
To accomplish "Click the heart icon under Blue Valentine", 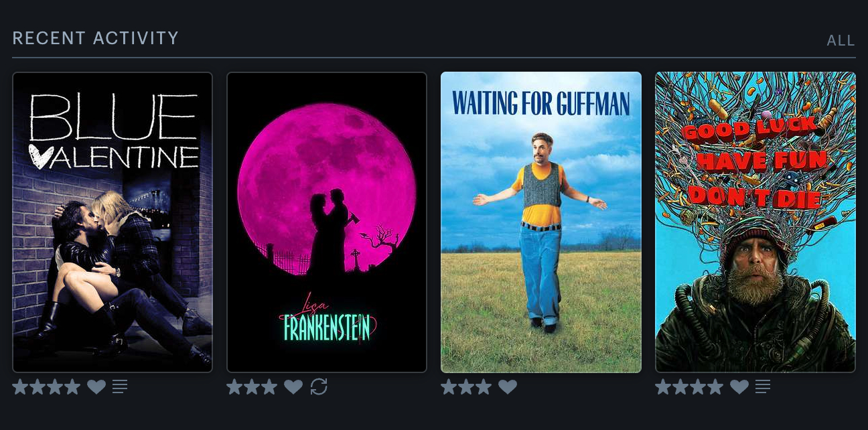I will point(96,386).
